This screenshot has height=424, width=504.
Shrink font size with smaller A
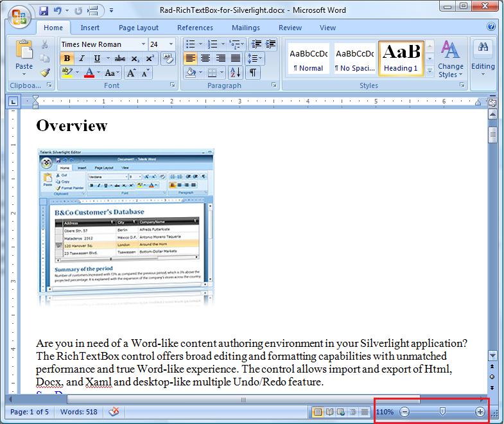coord(145,73)
